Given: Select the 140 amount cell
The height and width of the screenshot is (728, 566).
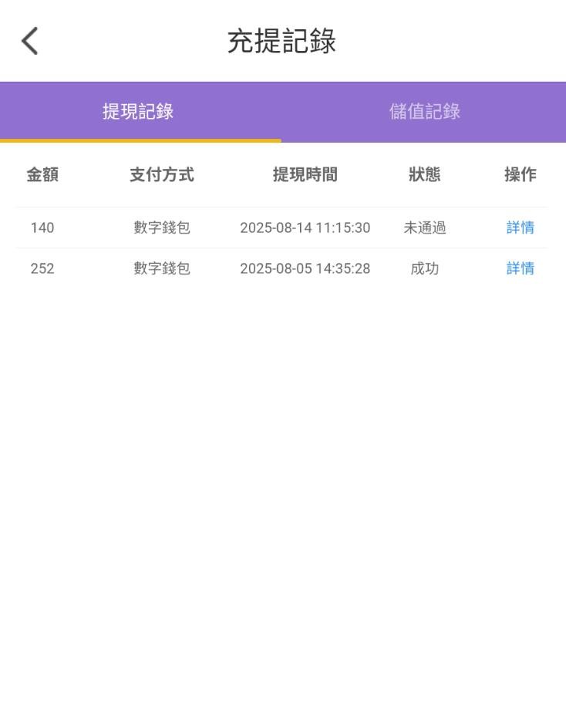Looking at the screenshot, I should pos(42,228).
